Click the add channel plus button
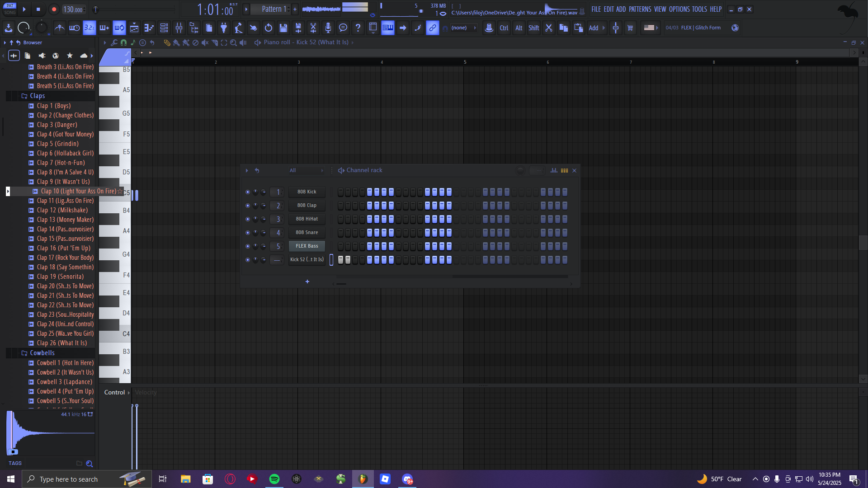This screenshot has width=868, height=488. click(x=307, y=282)
